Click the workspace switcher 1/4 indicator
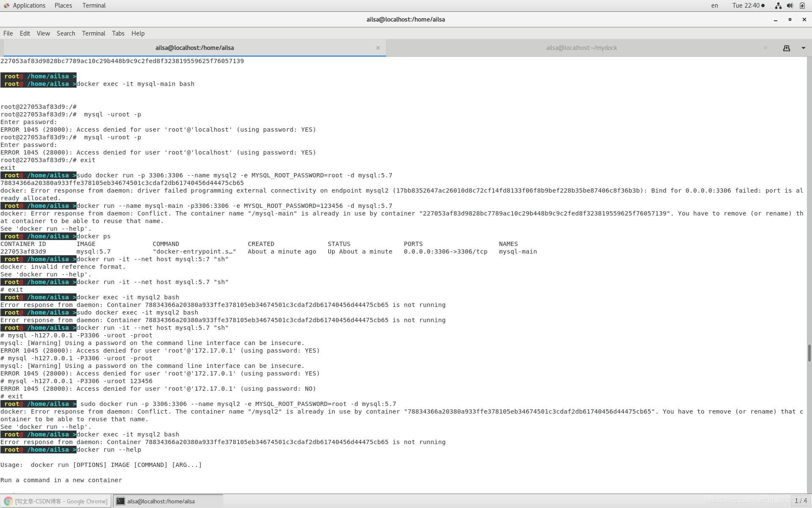The width and height of the screenshot is (812, 508). tap(800, 501)
